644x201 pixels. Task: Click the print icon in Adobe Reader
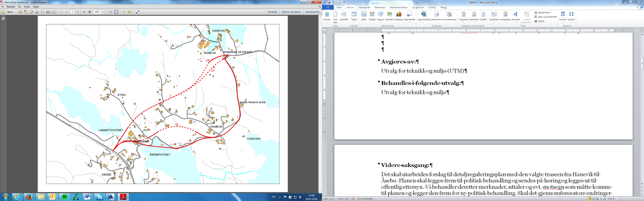pyautogui.click(x=48, y=12)
